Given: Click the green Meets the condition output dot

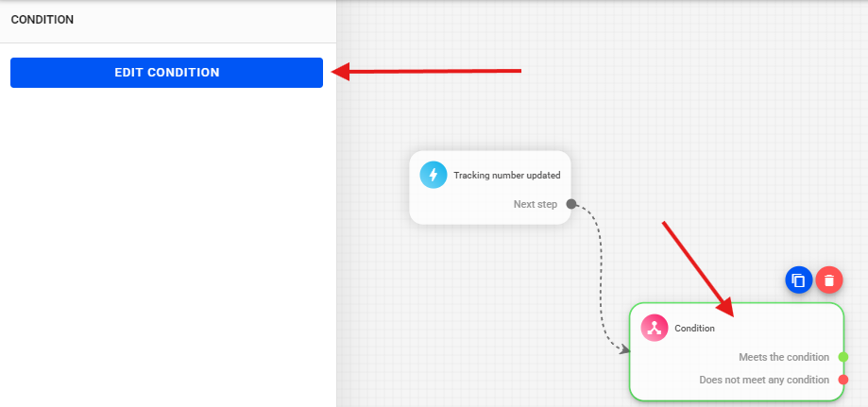Looking at the screenshot, I should [842, 357].
